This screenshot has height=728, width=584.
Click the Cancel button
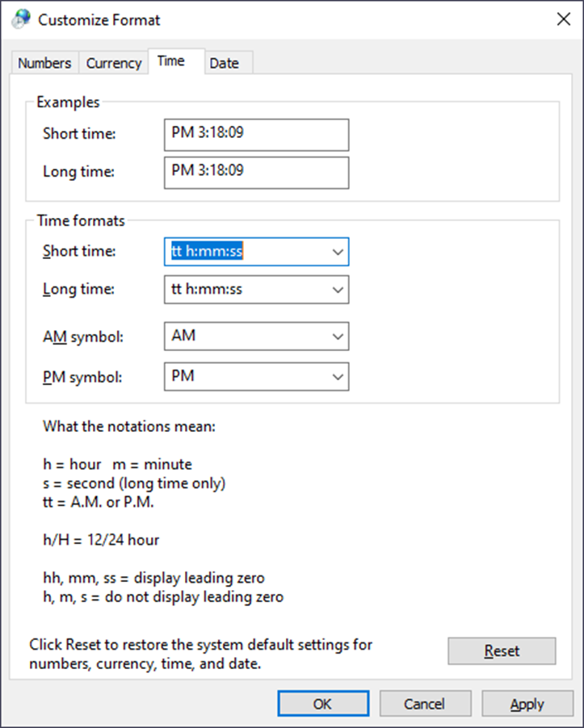[x=425, y=703]
